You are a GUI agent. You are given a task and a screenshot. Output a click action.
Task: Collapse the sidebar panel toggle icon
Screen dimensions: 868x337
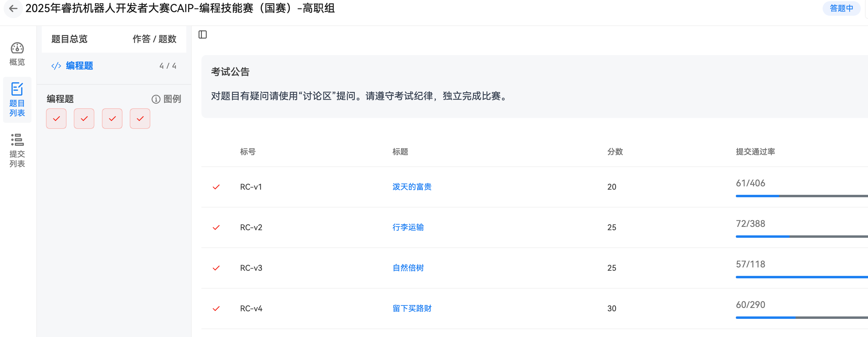click(203, 35)
